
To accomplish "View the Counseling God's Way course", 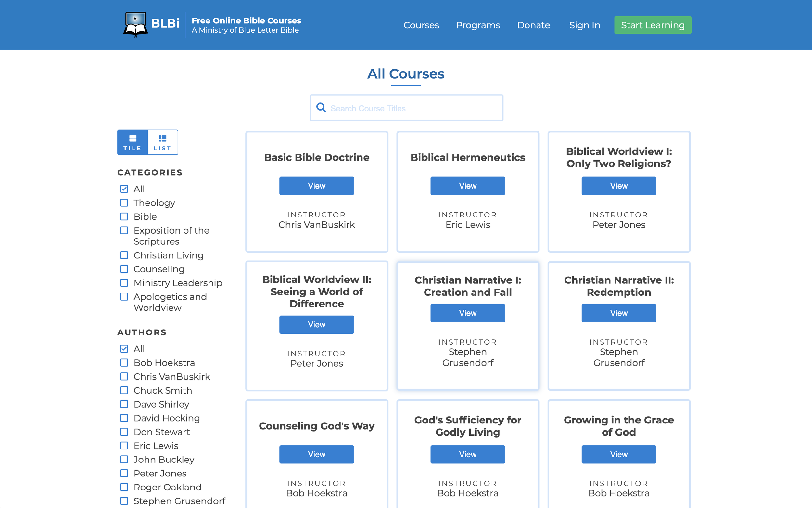I will pyautogui.click(x=316, y=454).
